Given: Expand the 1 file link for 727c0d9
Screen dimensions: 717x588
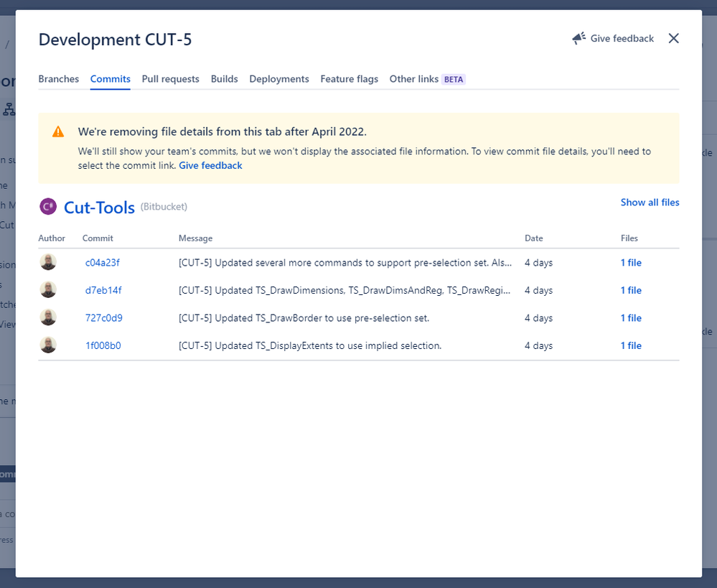Looking at the screenshot, I should click(x=631, y=318).
